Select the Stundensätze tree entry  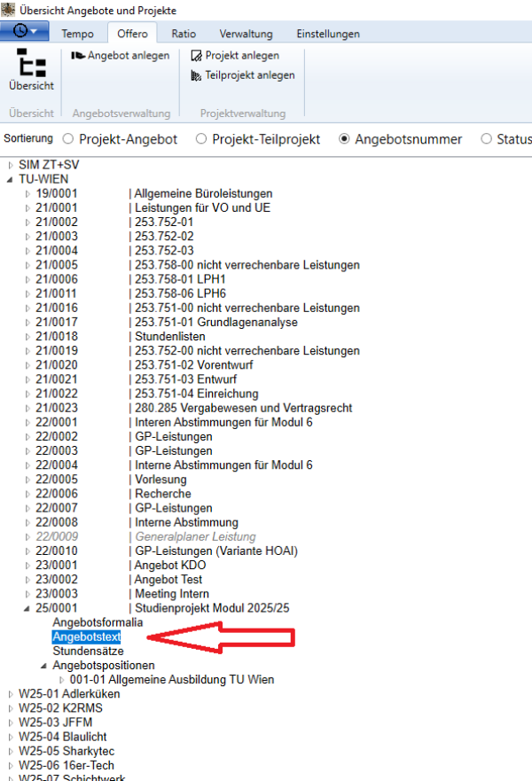[88, 651]
